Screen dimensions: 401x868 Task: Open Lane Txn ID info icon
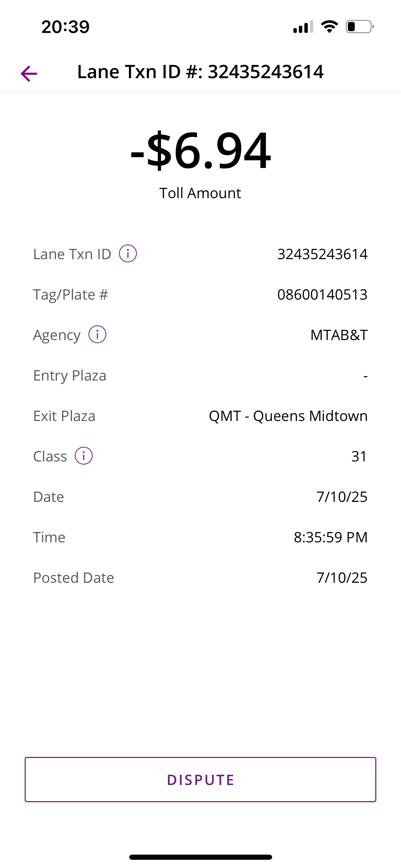tap(128, 254)
